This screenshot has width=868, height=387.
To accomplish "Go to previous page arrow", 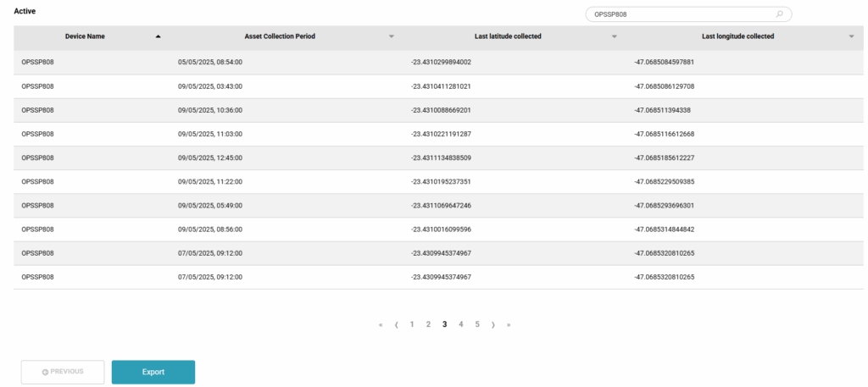I will [x=397, y=324].
